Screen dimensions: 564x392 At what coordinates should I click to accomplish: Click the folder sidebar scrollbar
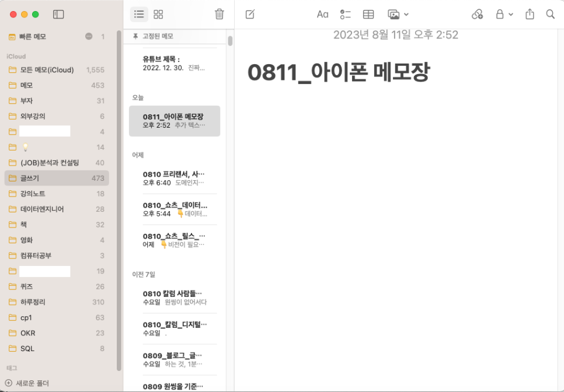pyautogui.click(x=119, y=201)
